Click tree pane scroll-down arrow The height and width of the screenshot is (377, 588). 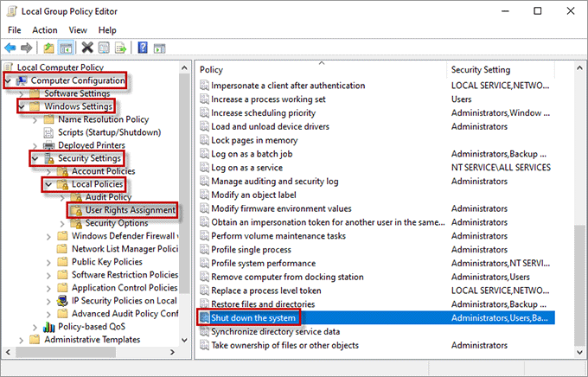[184, 340]
